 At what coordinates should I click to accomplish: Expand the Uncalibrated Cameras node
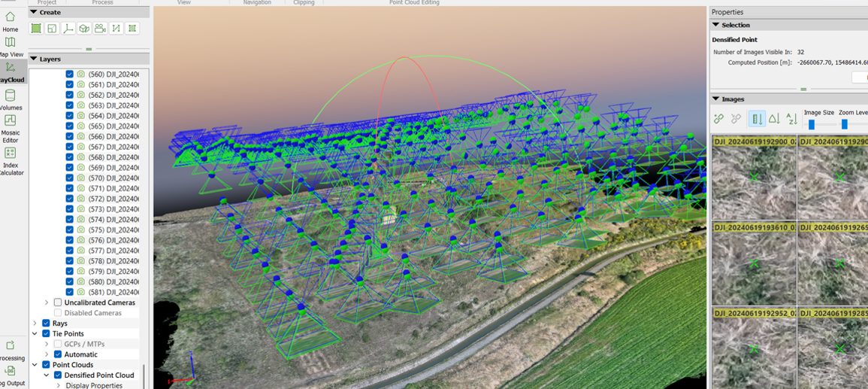46,302
